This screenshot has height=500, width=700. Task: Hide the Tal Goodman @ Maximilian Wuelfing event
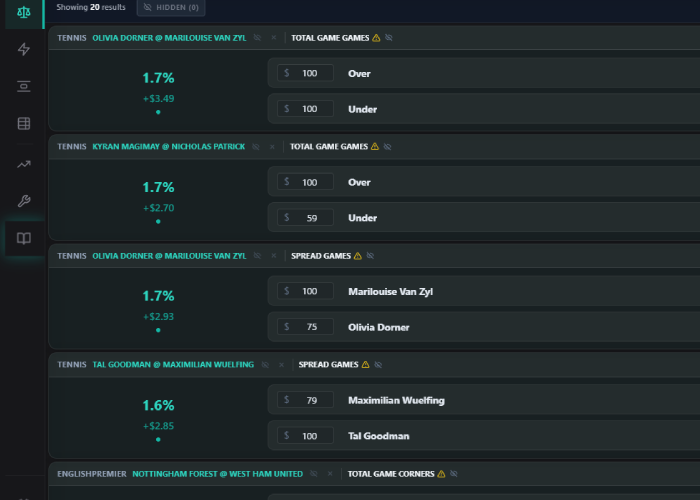pos(265,365)
